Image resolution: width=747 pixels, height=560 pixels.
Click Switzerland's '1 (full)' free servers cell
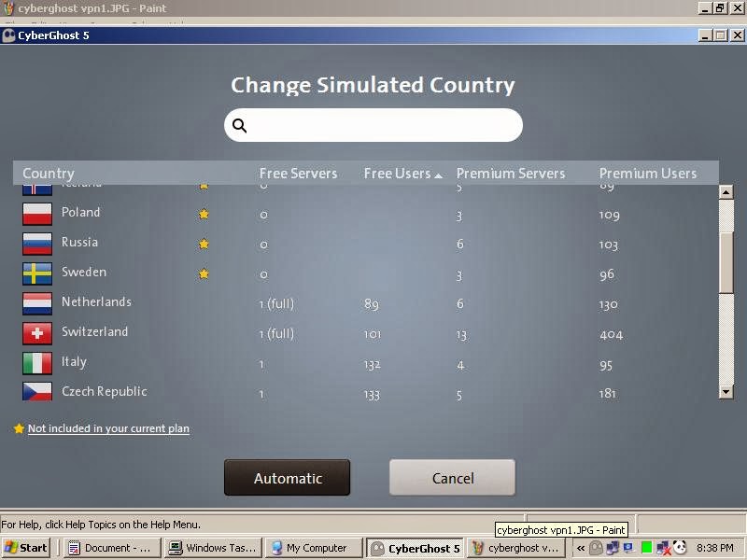click(x=276, y=334)
